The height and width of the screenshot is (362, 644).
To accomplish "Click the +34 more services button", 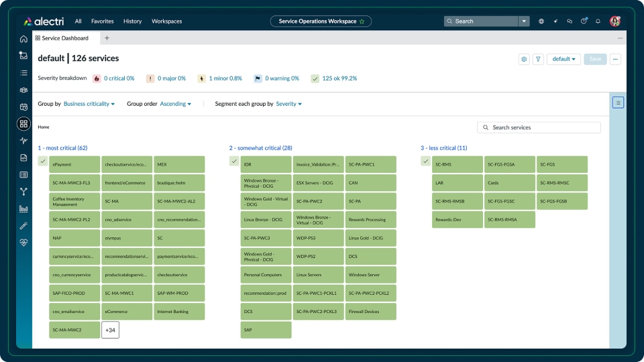I will point(110,330).
